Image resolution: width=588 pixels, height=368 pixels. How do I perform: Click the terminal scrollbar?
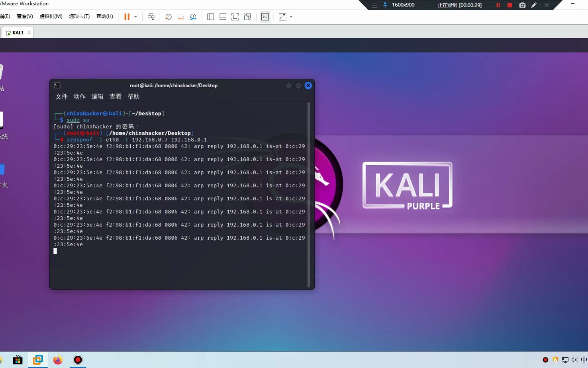[x=309, y=194]
